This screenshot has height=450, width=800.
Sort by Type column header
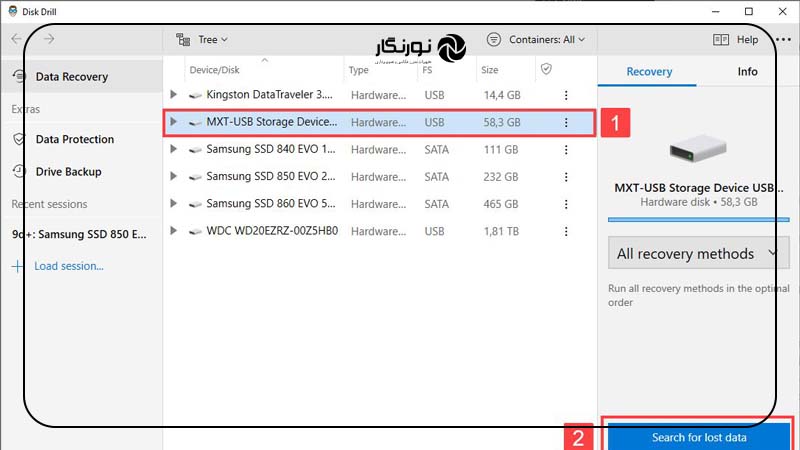coord(358,70)
